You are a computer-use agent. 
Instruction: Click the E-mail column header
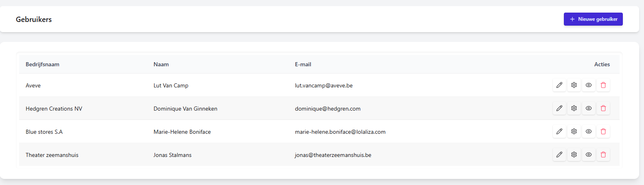(x=303, y=64)
